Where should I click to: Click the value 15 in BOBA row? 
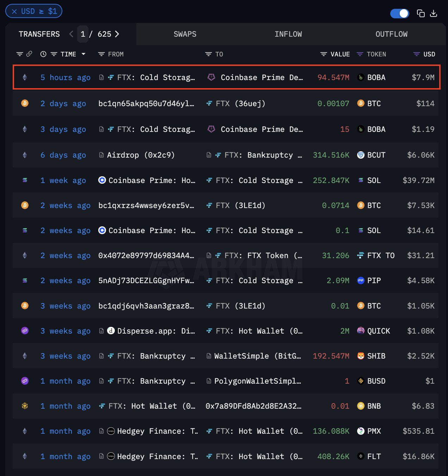[345, 129]
